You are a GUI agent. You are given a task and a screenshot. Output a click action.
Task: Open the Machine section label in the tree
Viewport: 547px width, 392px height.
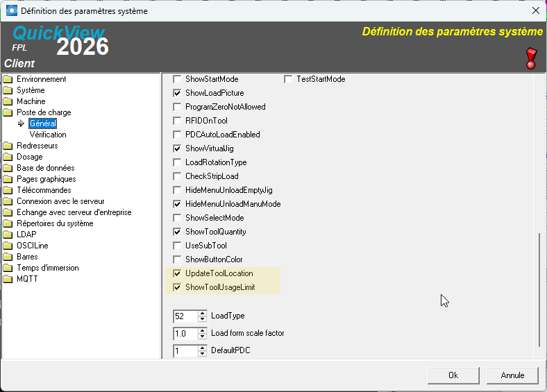pyautogui.click(x=31, y=101)
